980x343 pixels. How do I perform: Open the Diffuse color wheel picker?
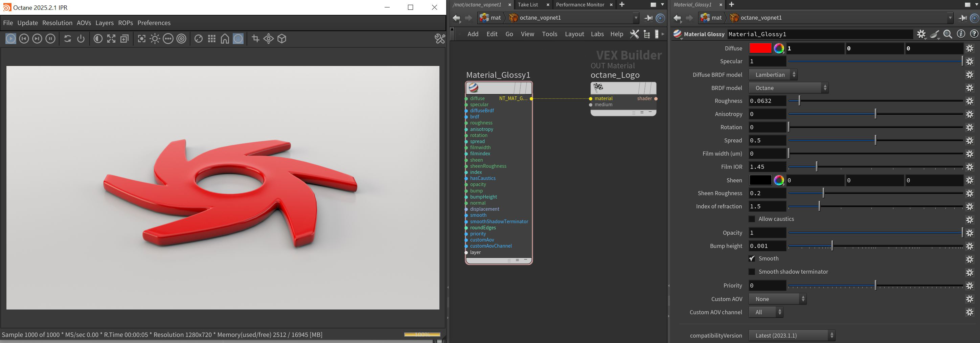tap(779, 48)
